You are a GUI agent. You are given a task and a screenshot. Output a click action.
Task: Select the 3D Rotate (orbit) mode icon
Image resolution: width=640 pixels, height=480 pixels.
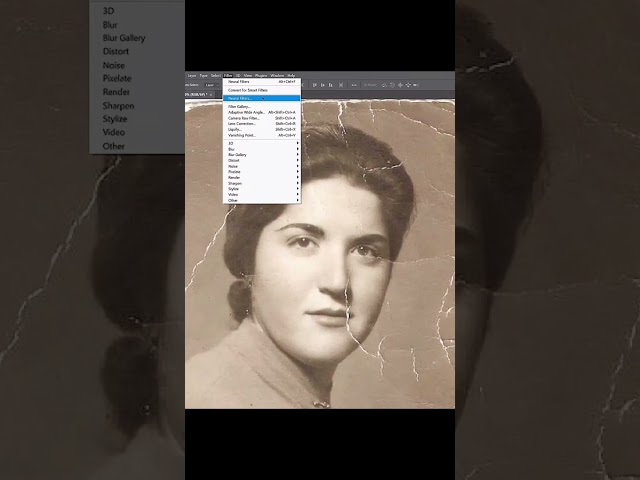point(384,85)
